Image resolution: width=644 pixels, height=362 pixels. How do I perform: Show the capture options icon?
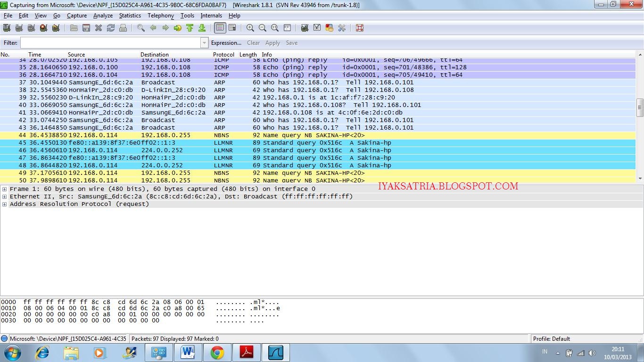point(19,28)
